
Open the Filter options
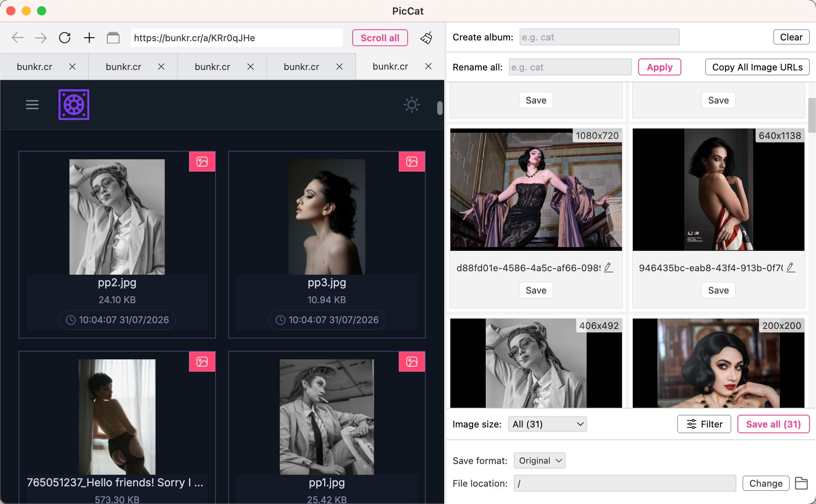[704, 424]
